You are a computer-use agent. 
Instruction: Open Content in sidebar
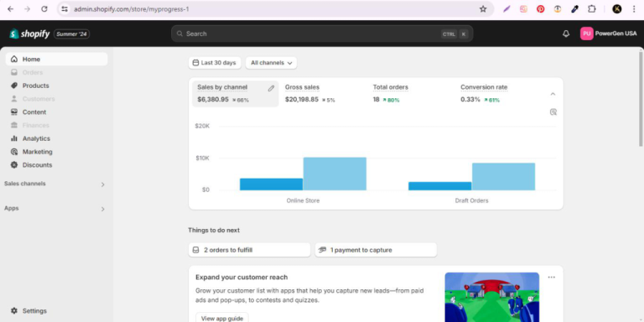[57, 112]
